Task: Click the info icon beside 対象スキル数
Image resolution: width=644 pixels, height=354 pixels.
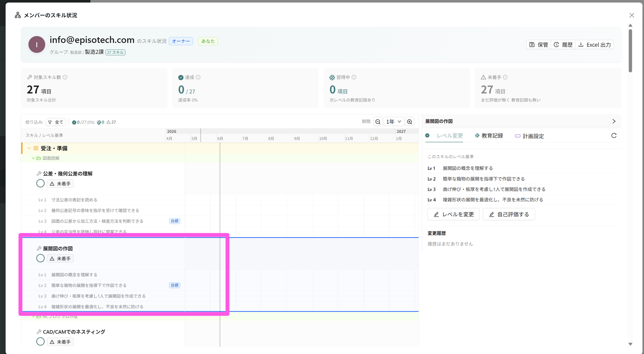Action: pyautogui.click(x=65, y=77)
